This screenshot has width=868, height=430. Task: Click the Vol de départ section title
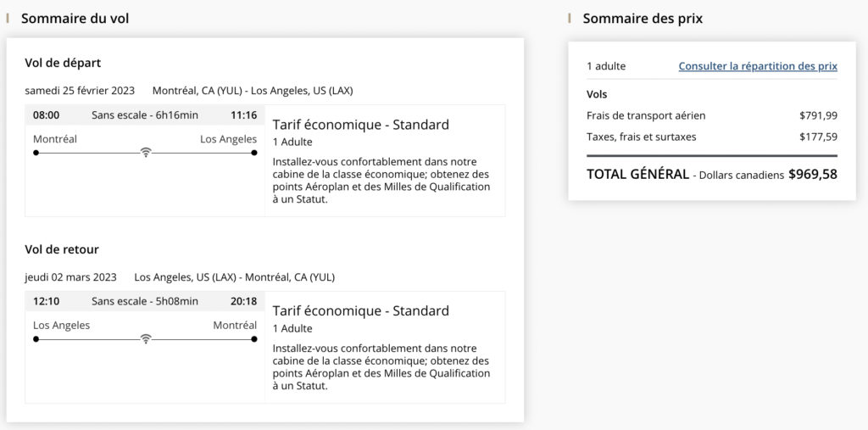pyautogui.click(x=63, y=63)
